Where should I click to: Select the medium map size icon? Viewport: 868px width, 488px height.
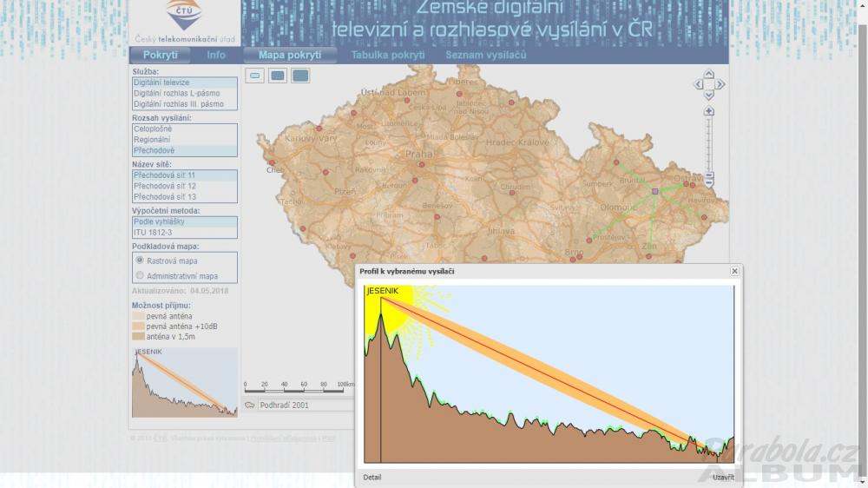coord(278,76)
